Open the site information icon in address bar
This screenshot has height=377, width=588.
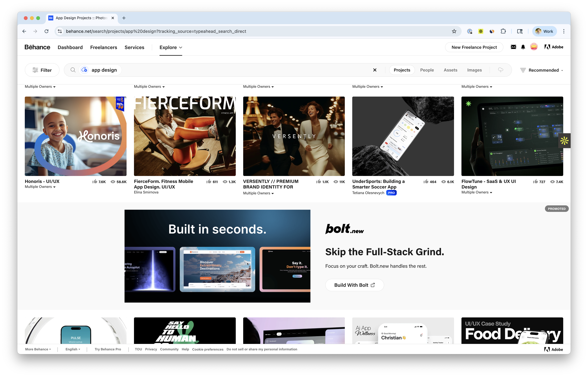[60, 31]
